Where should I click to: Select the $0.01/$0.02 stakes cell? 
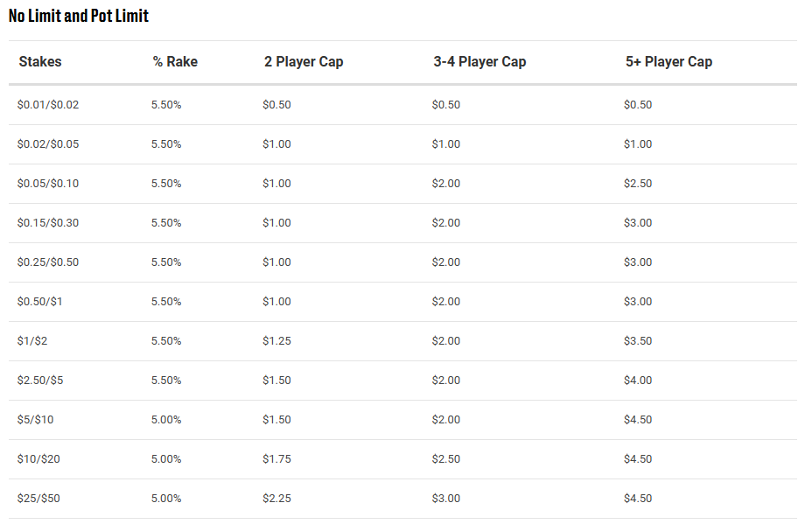point(48,105)
